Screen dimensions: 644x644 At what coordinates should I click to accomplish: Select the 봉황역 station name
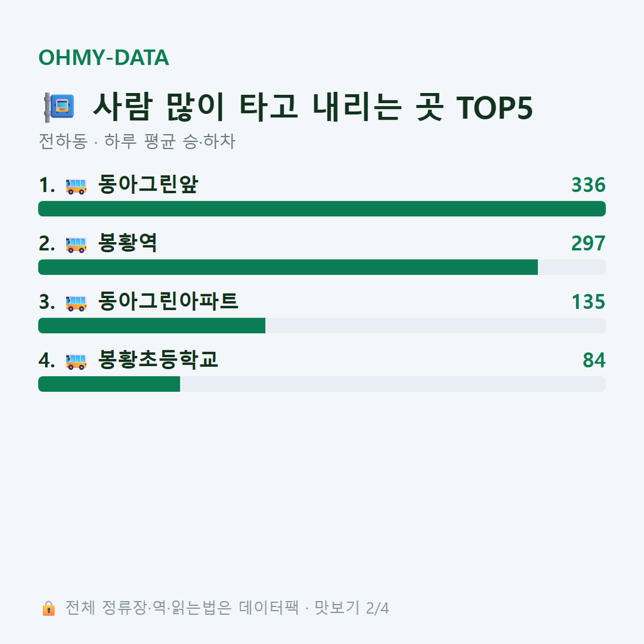coord(127,243)
